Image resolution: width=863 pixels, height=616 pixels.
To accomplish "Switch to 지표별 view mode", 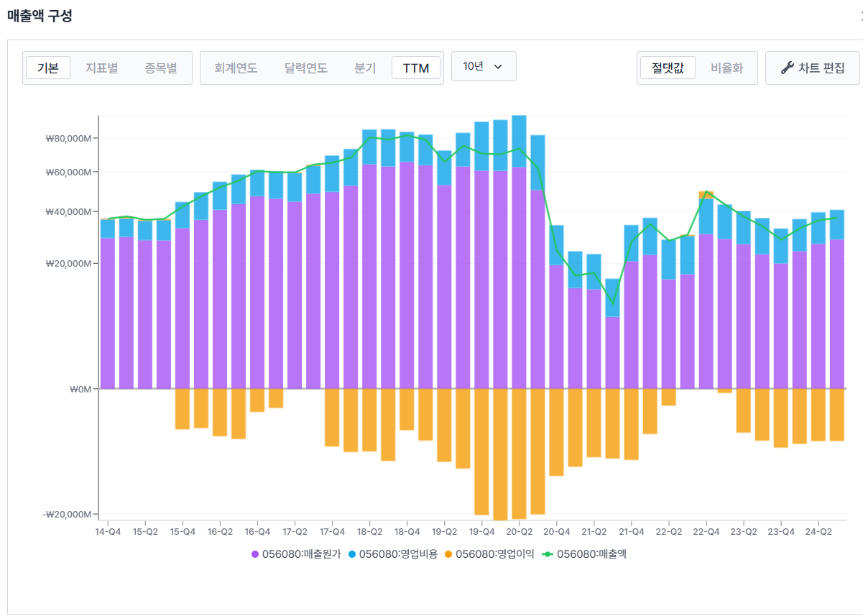I will pyautogui.click(x=102, y=68).
